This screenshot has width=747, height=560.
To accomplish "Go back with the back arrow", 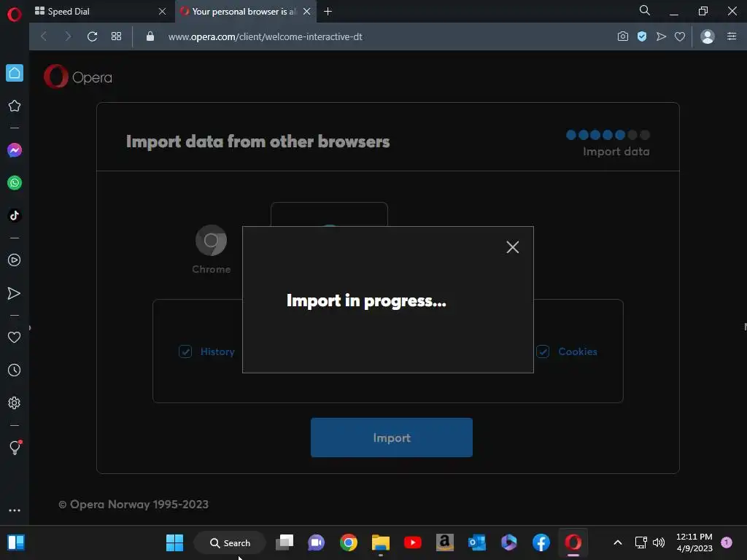I will pyautogui.click(x=44, y=36).
